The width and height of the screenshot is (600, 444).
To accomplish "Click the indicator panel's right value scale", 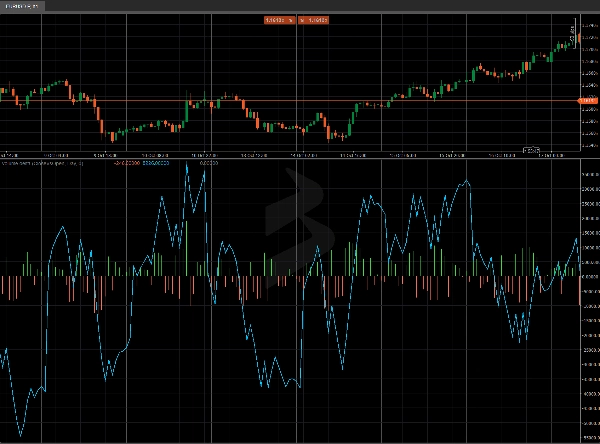I will click(x=589, y=300).
